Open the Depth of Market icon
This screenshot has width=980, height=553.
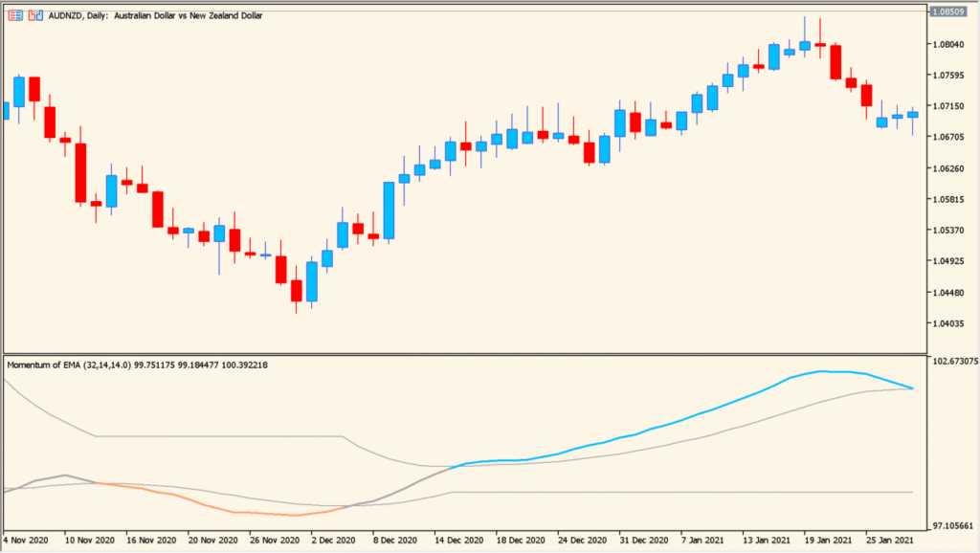point(15,15)
